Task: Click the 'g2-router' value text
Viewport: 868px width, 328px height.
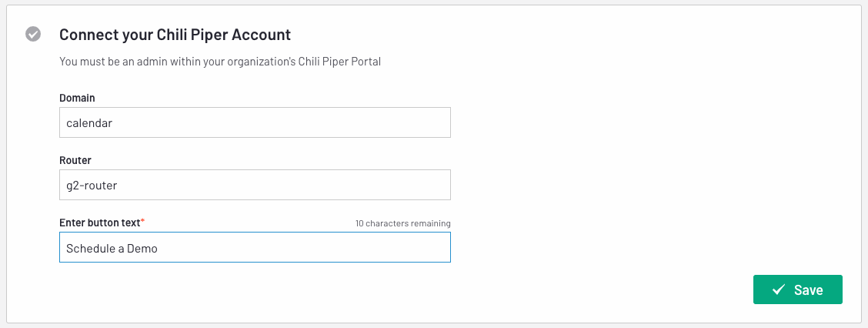Action: pos(92,186)
